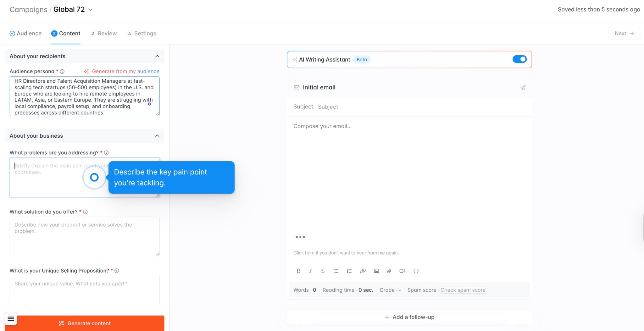The height and width of the screenshot is (331, 644).
Task: Click the Saved less than 5 seconds ago status
Action: (599, 9)
